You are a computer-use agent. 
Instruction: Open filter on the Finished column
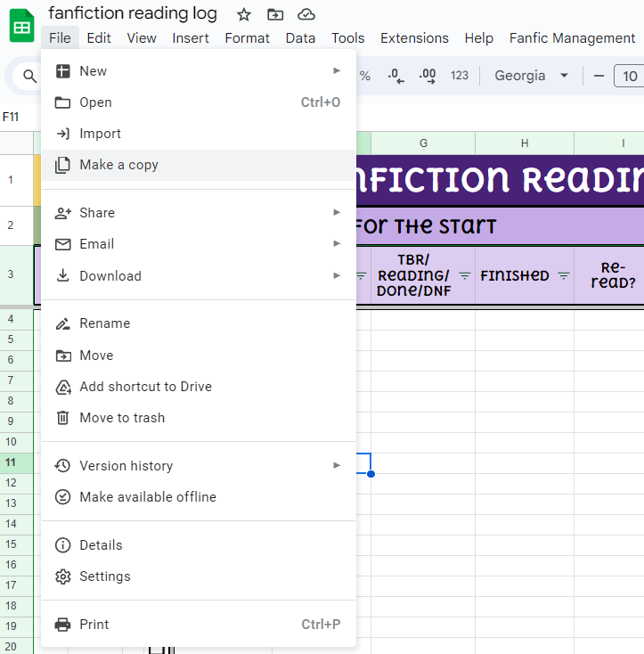pyautogui.click(x=564, y=275)
